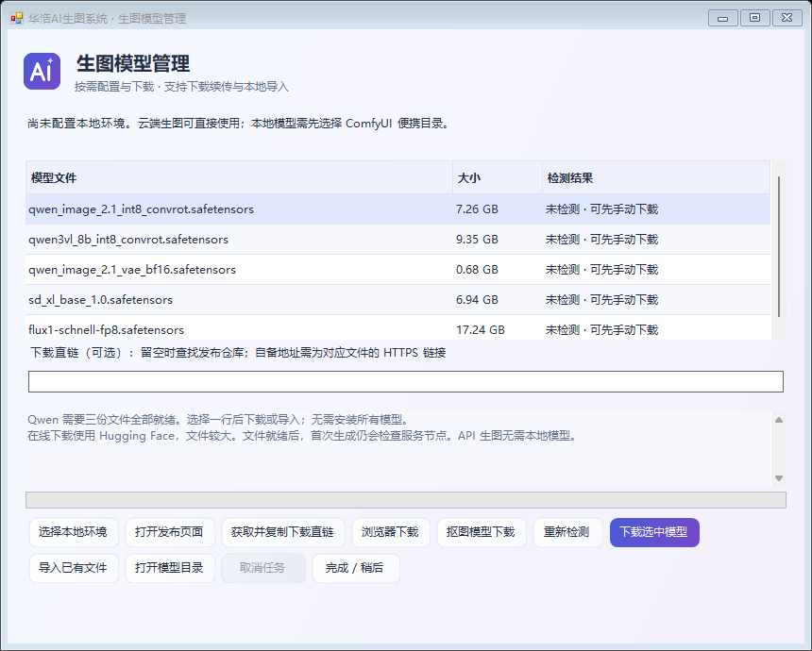812x651 pixels.
Task: Click 抠图模型下载 button
Action: [x=482, y=532]
